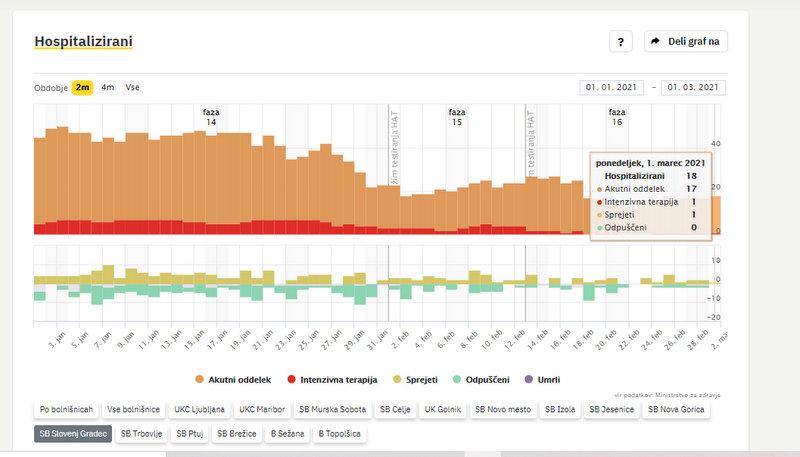Filter by UKC Maribor hospital
The height and width of the screenshot is (457, 800).
pyautogui.click(x=263, y=409)
